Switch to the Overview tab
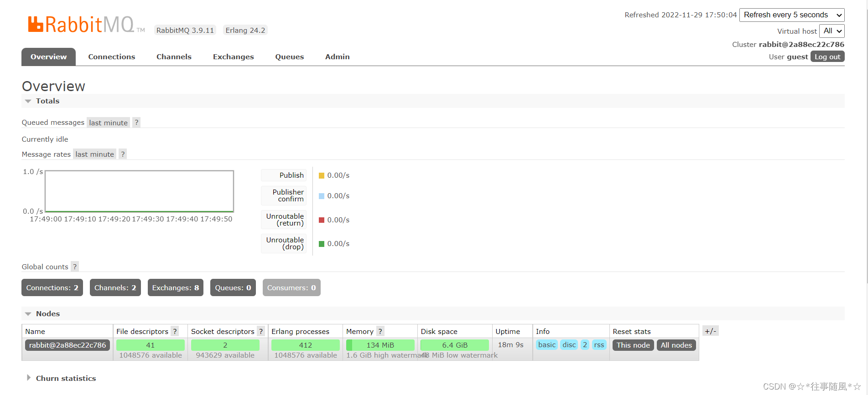The width and height of the screenshot is (868, 395). tap(48, 57)
